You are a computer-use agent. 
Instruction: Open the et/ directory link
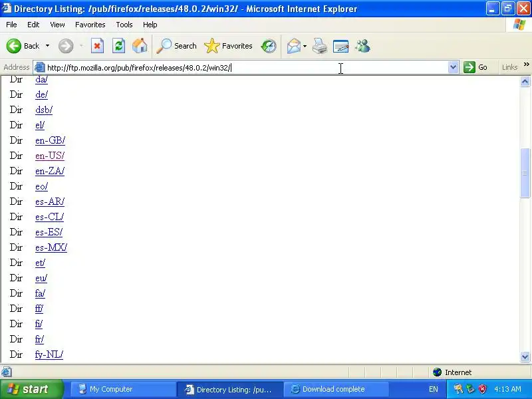pyautogui.click(x=40, y=263)
